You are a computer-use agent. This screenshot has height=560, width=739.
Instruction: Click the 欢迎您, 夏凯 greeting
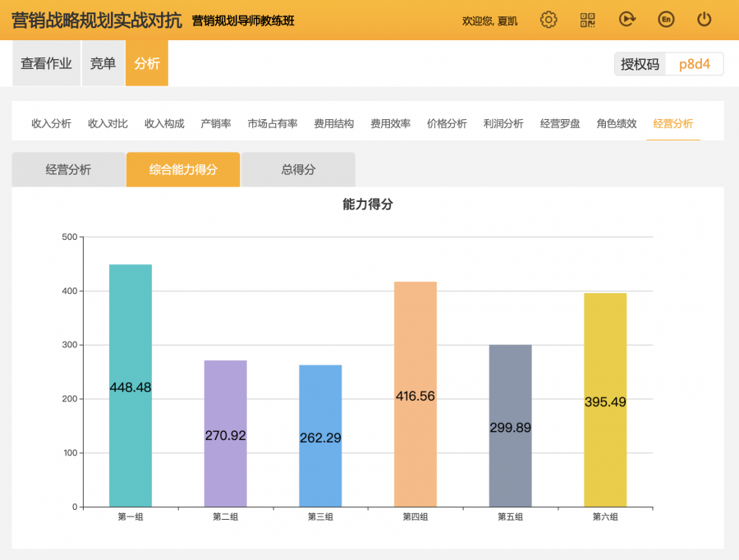pyautogui.click(x=489, y=21)
